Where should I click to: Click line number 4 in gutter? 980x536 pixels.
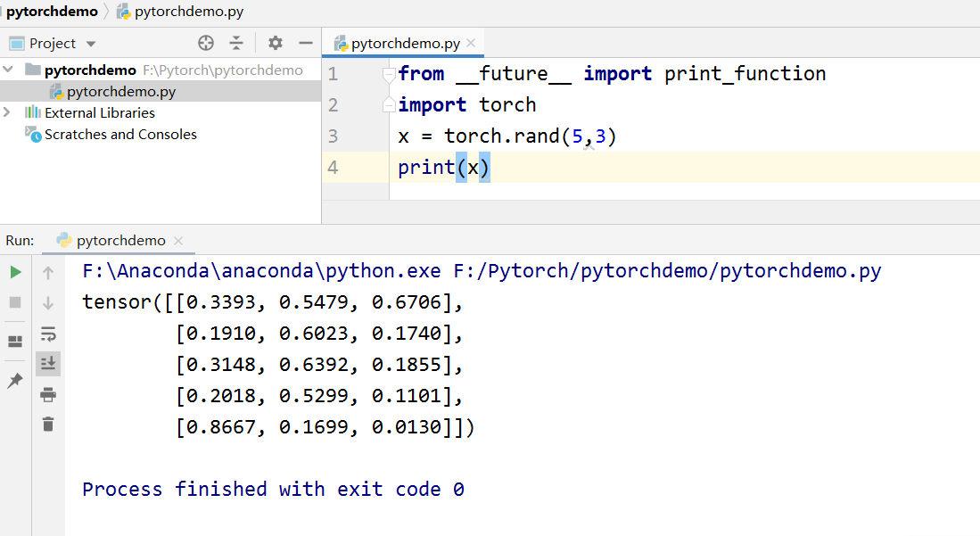pos(334,168)
